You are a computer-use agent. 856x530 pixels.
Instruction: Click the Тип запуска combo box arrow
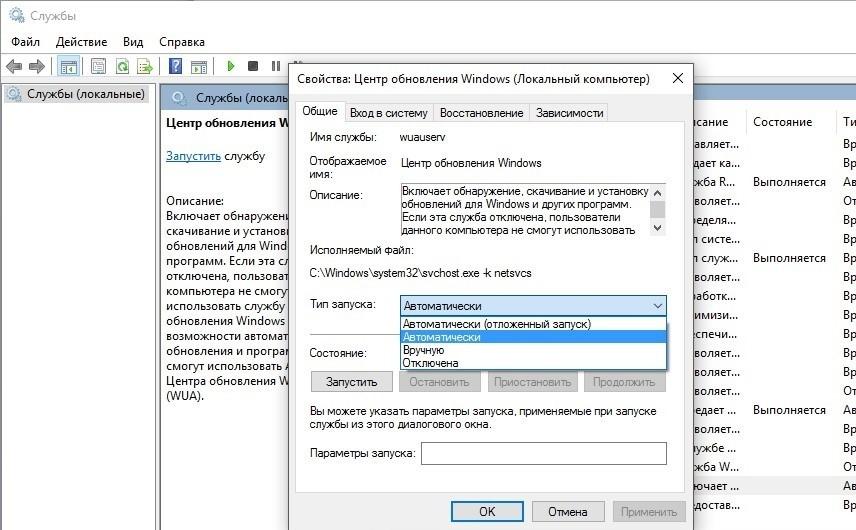tap(657, 306)
